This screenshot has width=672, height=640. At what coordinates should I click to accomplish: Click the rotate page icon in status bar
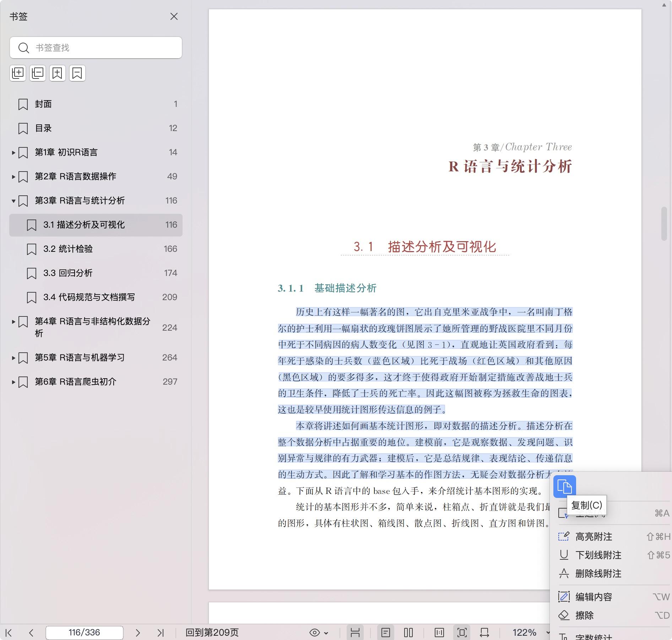[x=484, y=633]
